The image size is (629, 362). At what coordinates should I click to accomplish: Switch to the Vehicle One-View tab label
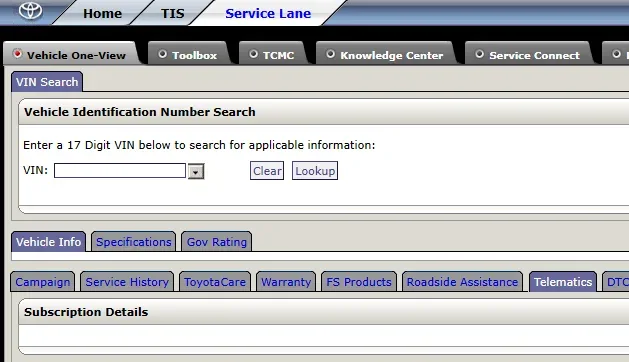[76, 55]
